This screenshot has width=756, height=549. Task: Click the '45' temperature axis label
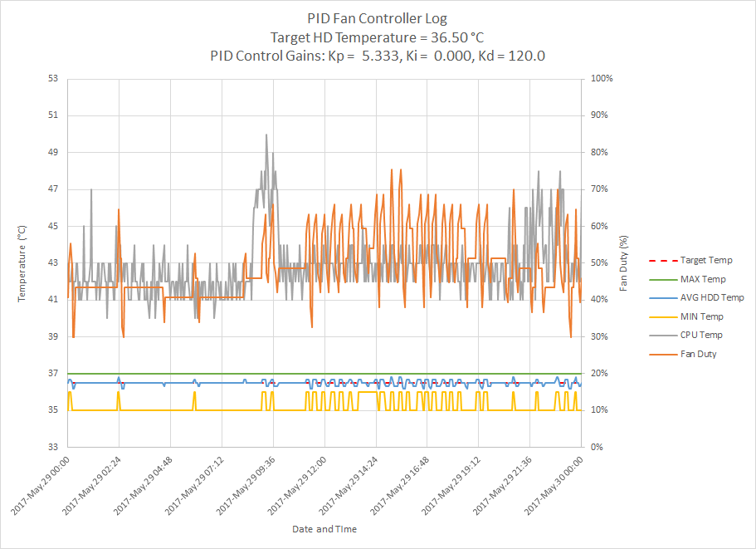coord(53,226)
